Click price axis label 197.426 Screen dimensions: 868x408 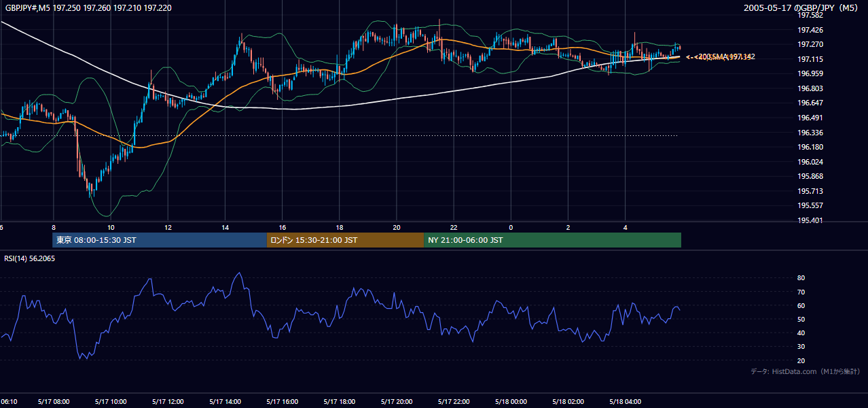coord(810,30)
